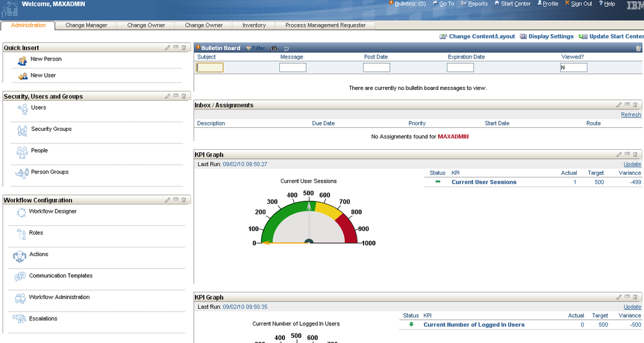The image size is (644, 343).
Task: Minimize the Security, Users and Groups portlet
Action: pos(176,96)
